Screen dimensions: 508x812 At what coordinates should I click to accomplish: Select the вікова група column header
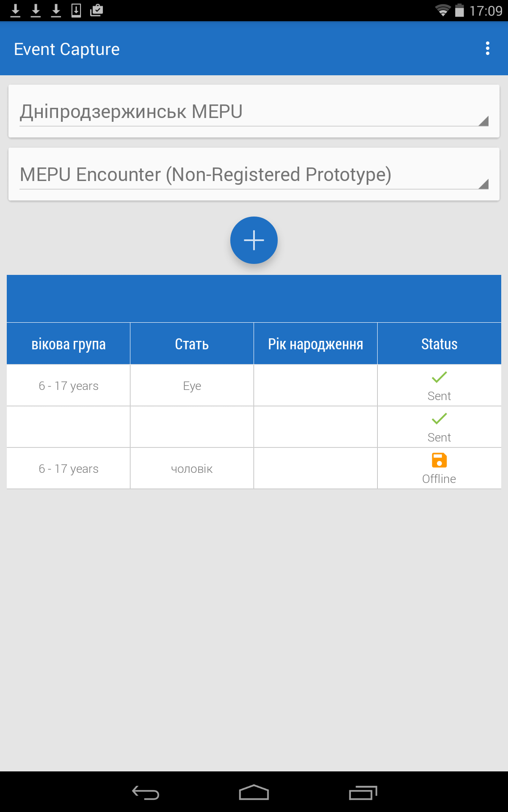coord(69,344)
